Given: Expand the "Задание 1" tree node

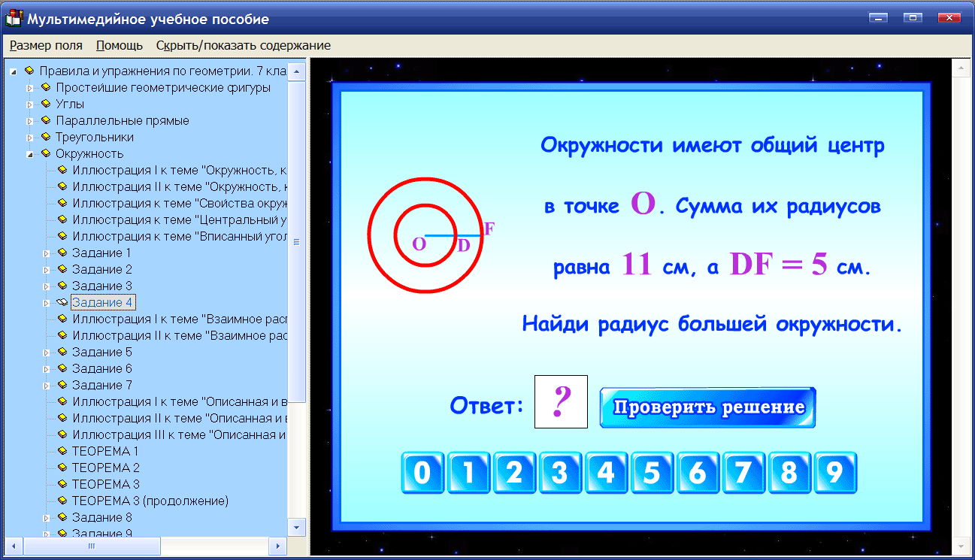Looking at the screenshot, I should tap(48, 253).
